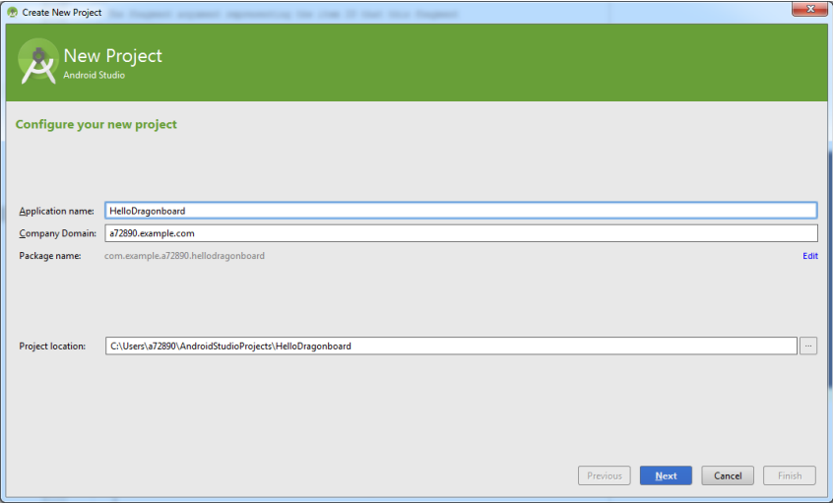Click the 'Configure your new project' heading
This screenshot has width=833, height=504.
96,124
